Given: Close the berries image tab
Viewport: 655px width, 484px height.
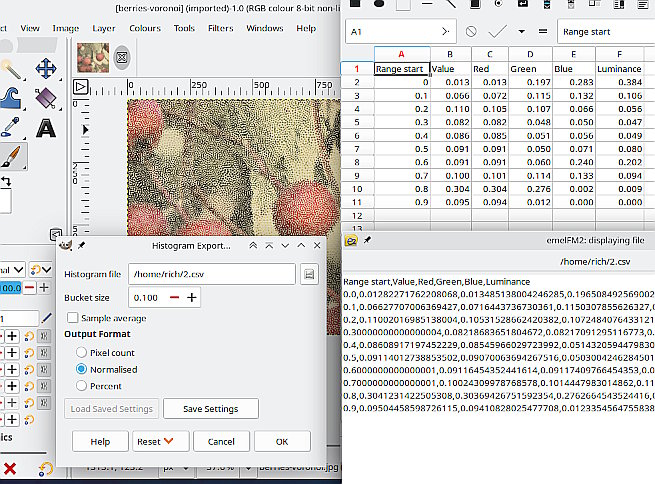Looking at the screenshot, I should coord(122,57).
